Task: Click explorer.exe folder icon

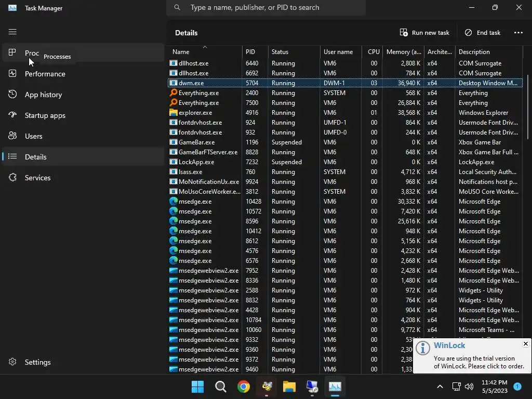Action: pos(174,112)
